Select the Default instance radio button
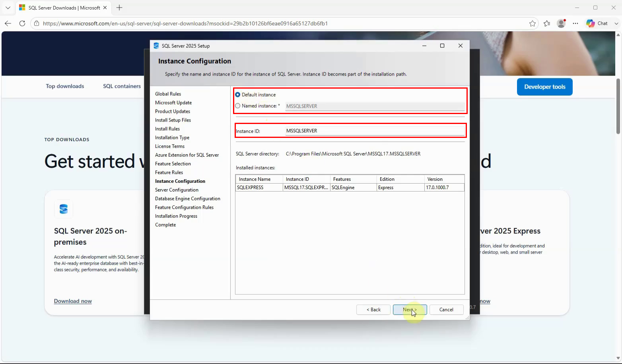The image size is (622, 364). [x=238, y=95]
